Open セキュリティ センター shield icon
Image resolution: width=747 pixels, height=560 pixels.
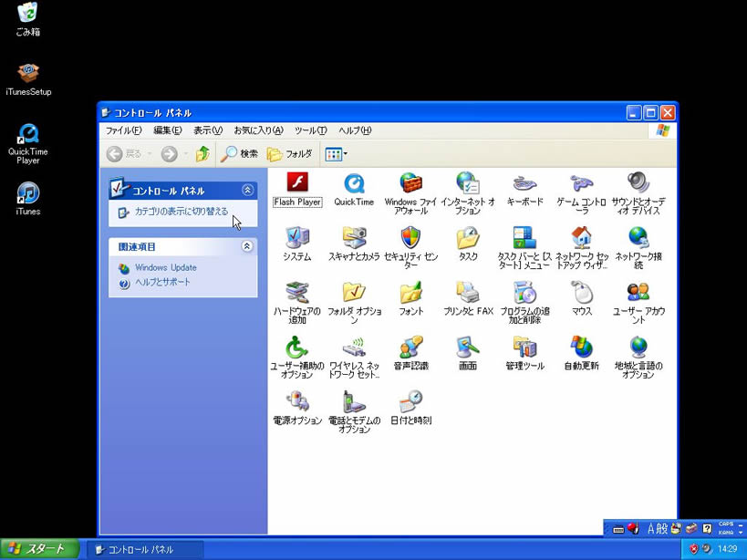click(410, 248)
